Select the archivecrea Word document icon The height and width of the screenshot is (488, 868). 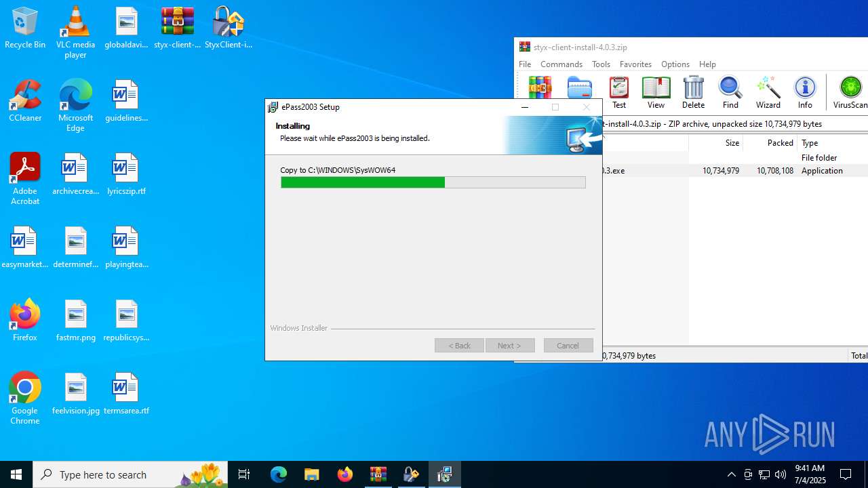coord(75,175)
